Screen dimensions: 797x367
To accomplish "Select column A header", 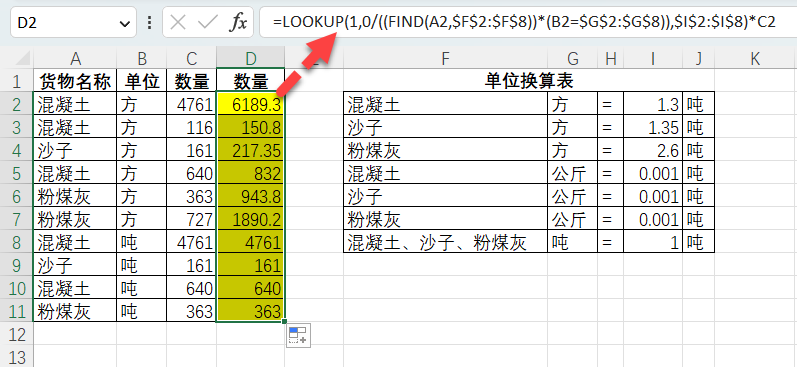I will [75, 59].
